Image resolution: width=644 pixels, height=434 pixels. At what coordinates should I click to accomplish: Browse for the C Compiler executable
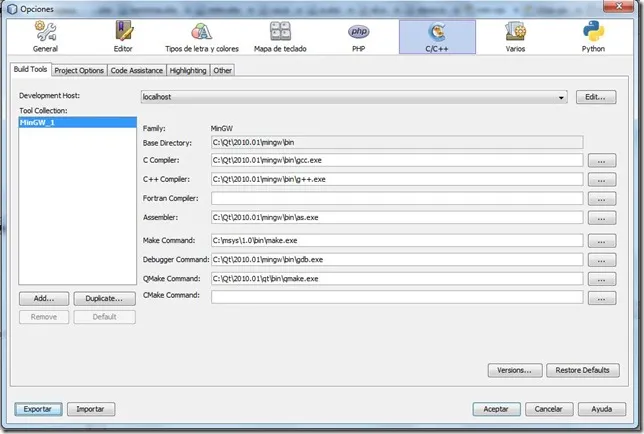[602, 161]
